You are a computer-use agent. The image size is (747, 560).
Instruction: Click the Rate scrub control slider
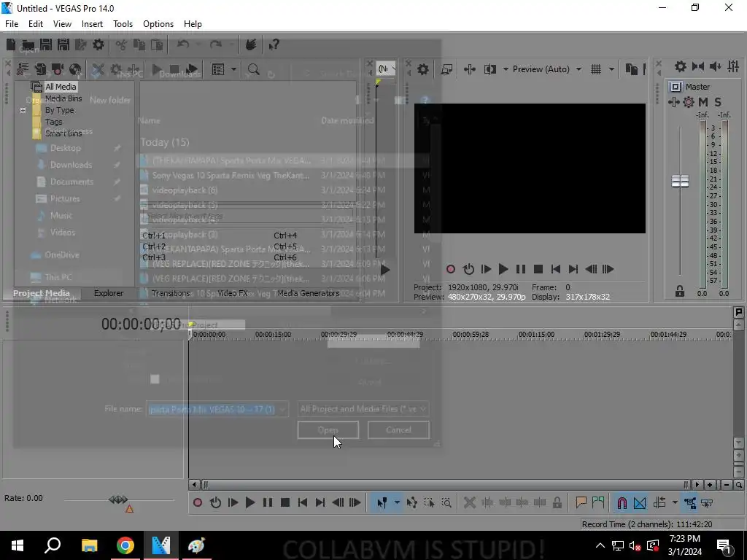click(118, 499)
